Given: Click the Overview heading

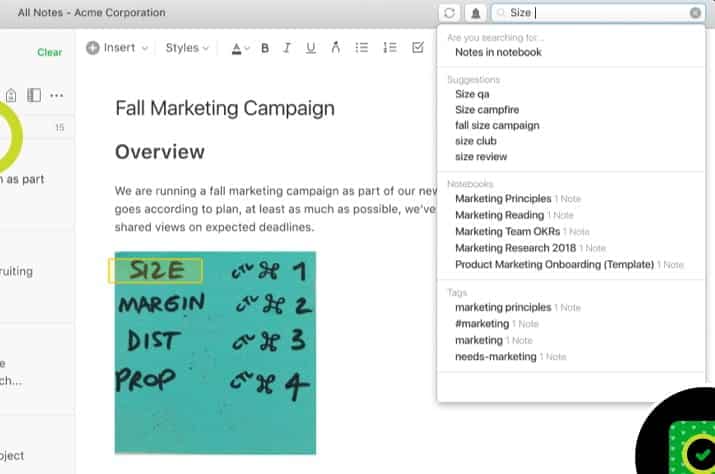Looking at the screenshot, I should 160,152.
